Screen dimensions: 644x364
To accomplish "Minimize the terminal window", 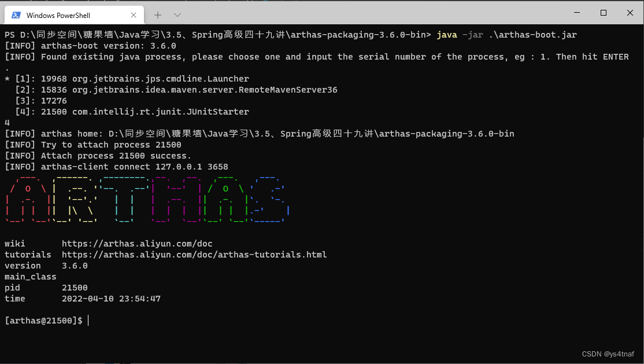I will pos(577,12).
